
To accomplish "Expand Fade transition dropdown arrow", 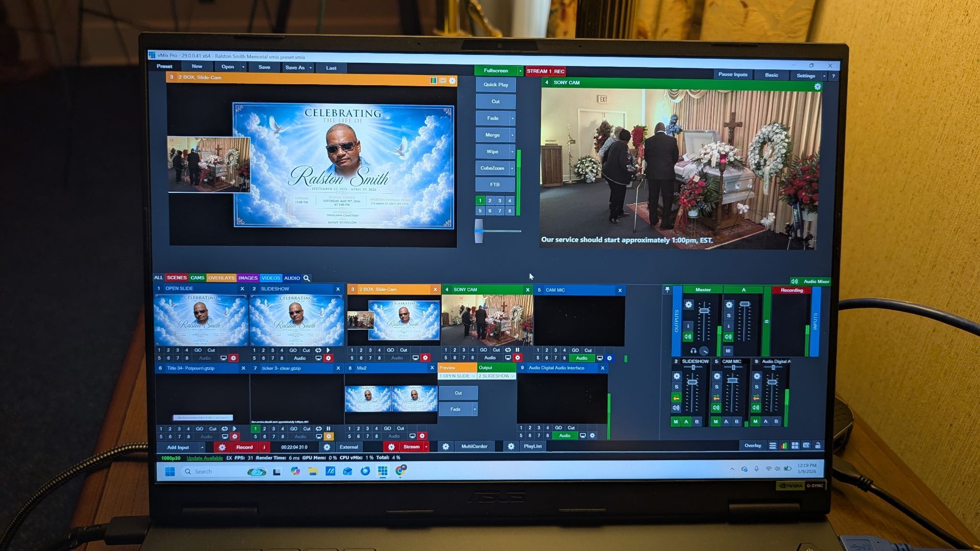I will coord(512,118).
